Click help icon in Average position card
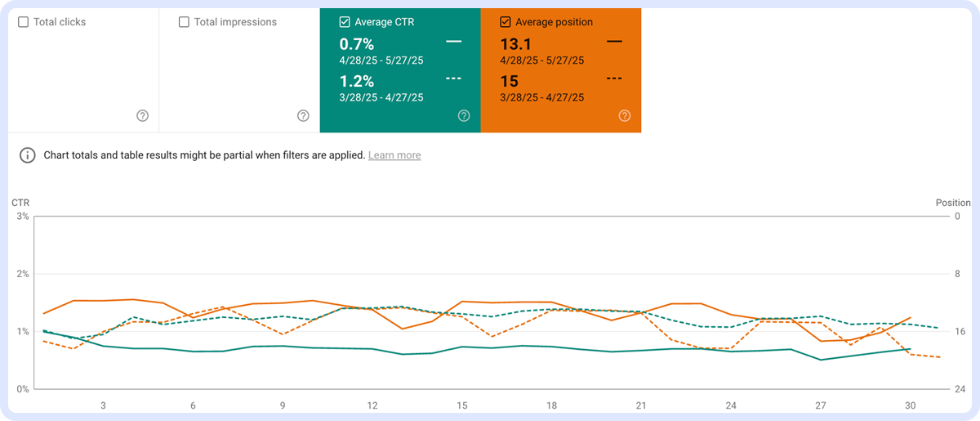980x421 pixels. tap(625, 116)
